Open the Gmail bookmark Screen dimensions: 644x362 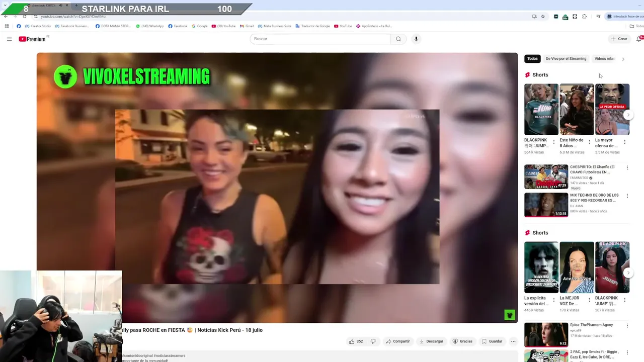click(247, 26)
